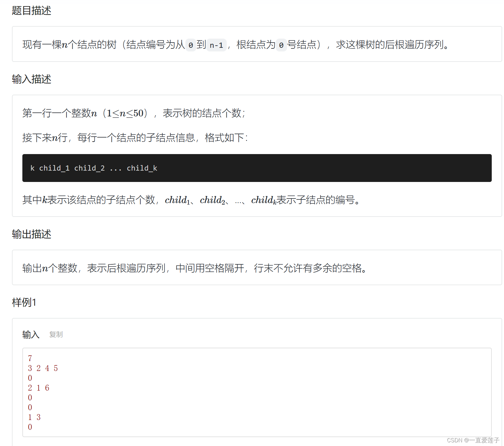Image resolution: width=504 pixels, height=446 pixels.
Task: Click the 输入 label in the sample box
Action: [x=31, y=334]
